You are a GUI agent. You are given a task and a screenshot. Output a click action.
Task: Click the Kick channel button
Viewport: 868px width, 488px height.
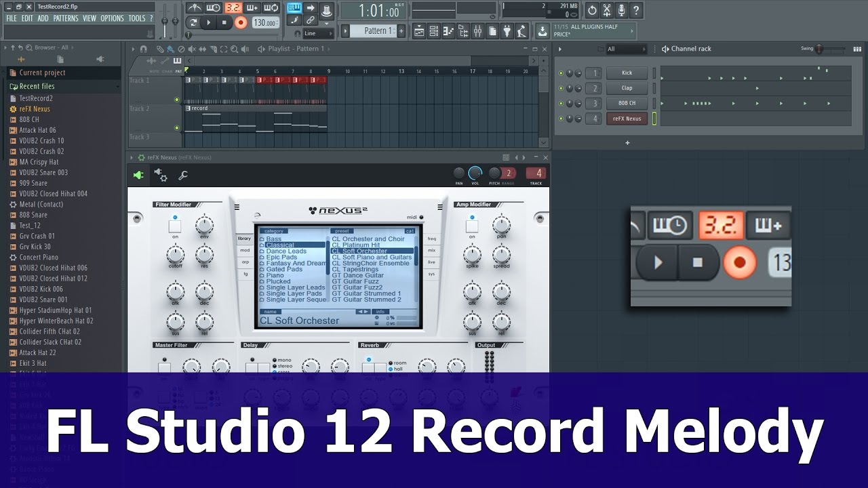[627, 73]
